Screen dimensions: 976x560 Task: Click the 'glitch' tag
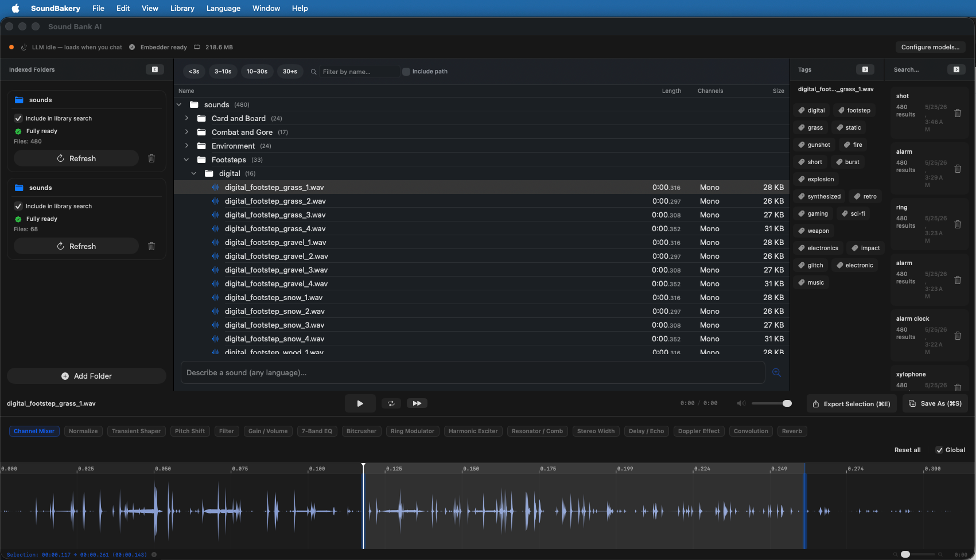click(x=811, y=265)
